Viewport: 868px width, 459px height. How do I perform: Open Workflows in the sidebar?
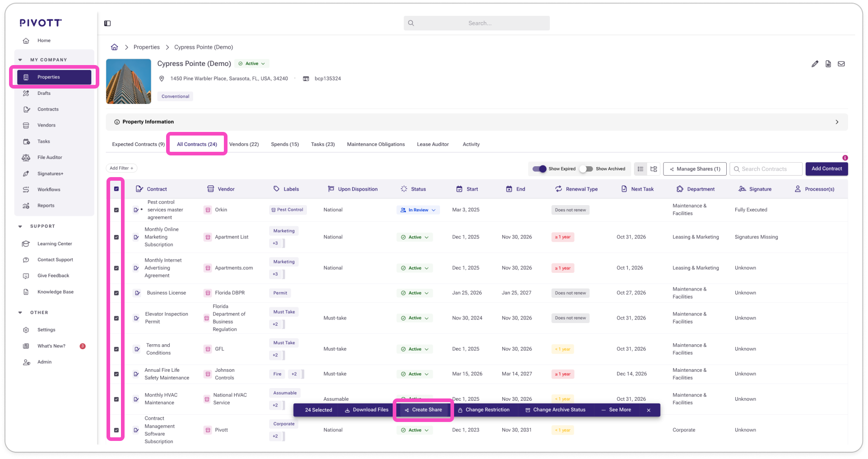point(49,190)
